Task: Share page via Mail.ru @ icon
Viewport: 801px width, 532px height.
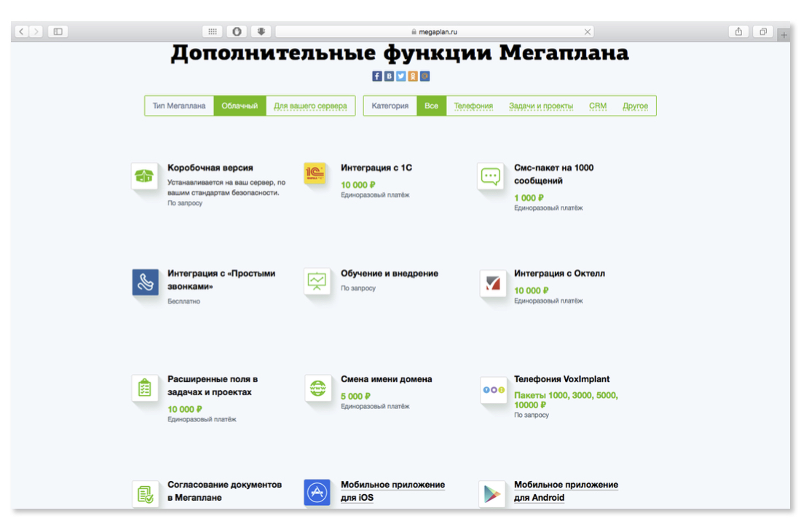Action: 425,76
